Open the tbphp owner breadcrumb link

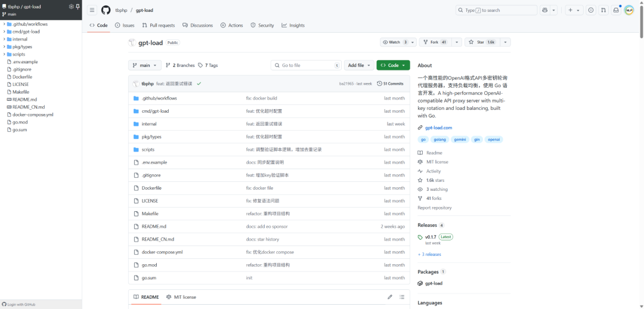pyautogui.click(x=121, y=10)
